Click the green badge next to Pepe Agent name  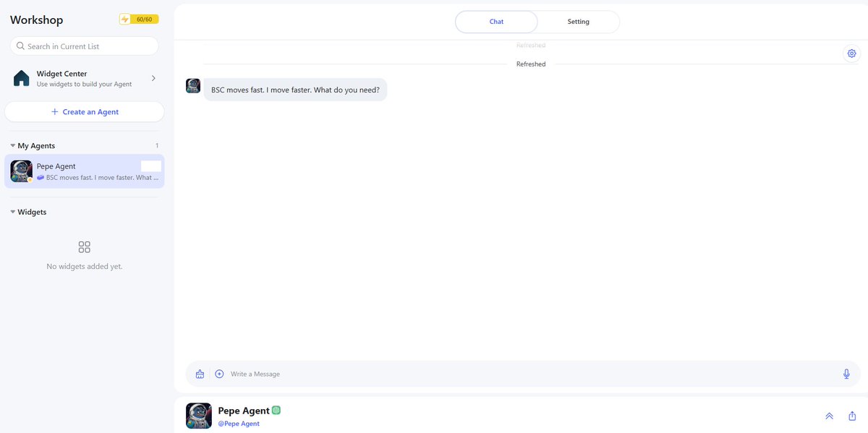[x=276, y=411]
